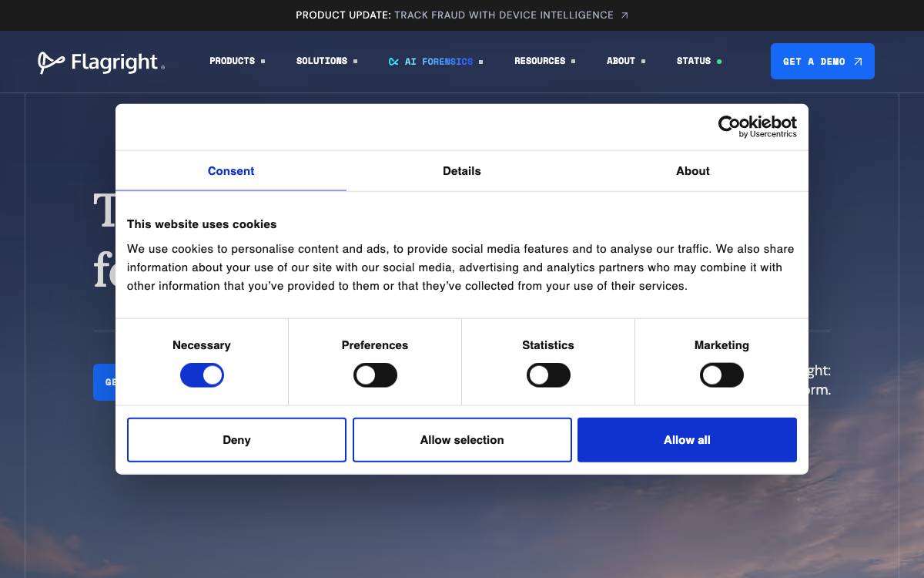This screenshot has height=578, width=924.
Task: Switch to the Details tab
Action: (462, 171)
